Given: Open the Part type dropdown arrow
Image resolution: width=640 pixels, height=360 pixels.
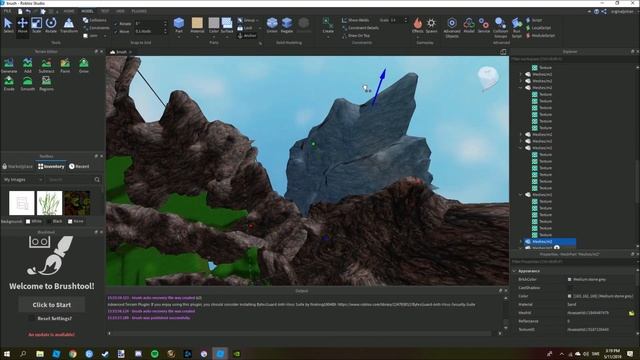Looking at the screenshot, I should 179,37.
